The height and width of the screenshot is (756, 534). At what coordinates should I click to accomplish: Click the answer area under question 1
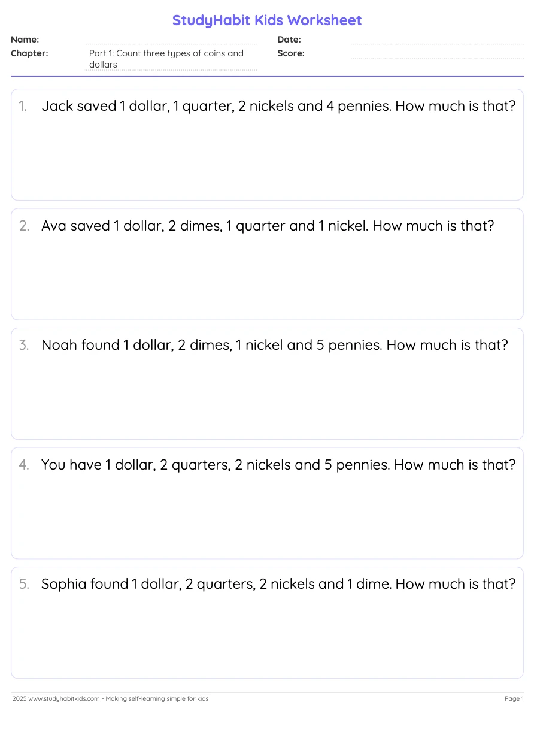coord(267,159)
